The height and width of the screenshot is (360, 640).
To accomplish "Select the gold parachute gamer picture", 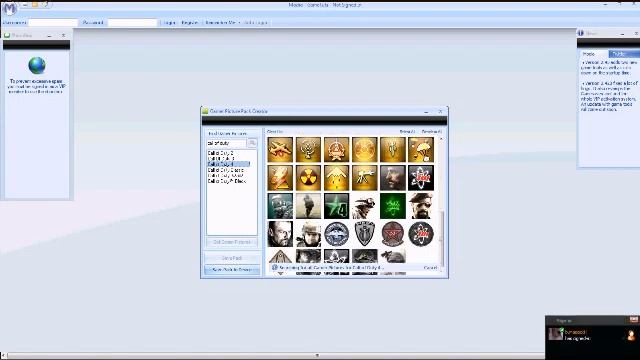I will [421, 149].
